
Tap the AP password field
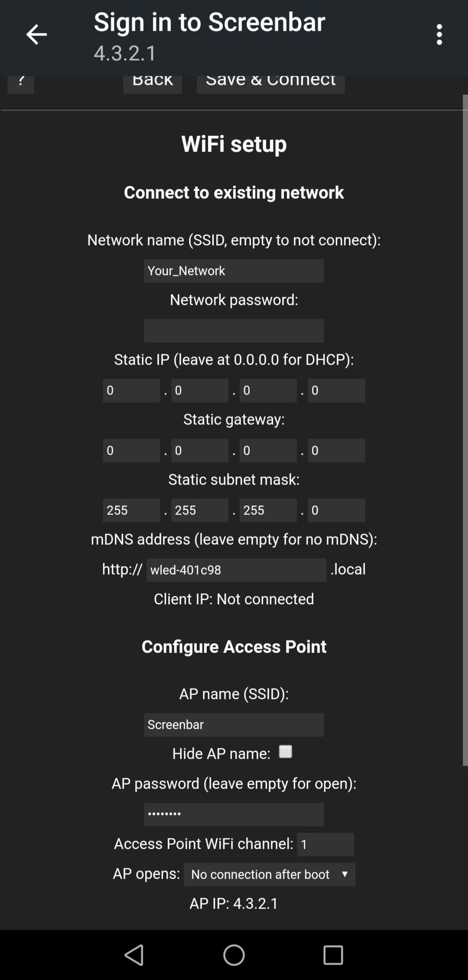coord(234,815)
